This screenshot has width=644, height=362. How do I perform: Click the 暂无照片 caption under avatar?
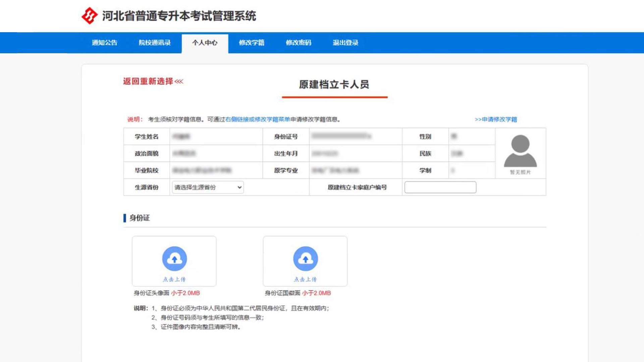(x=520, y=172)
